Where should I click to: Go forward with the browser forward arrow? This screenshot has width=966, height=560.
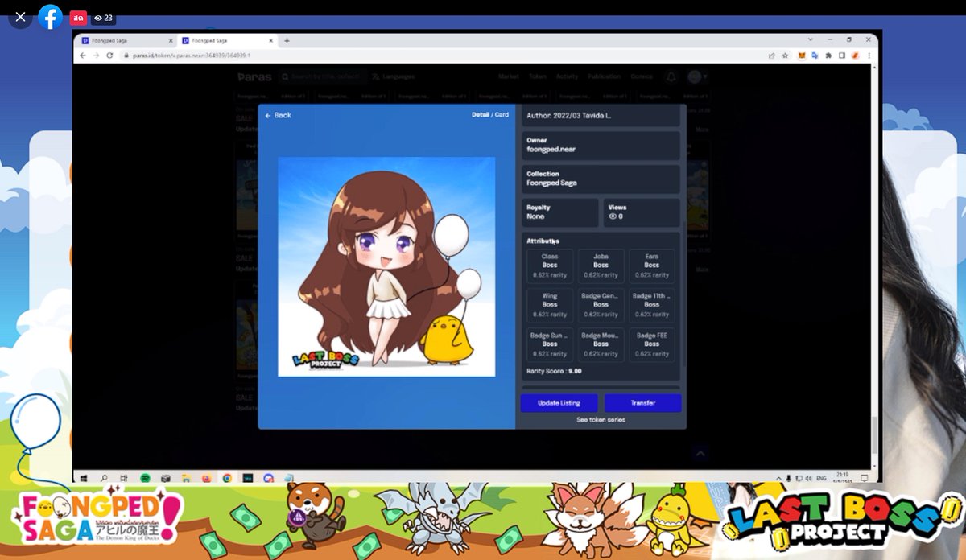(x=96, y=55)
